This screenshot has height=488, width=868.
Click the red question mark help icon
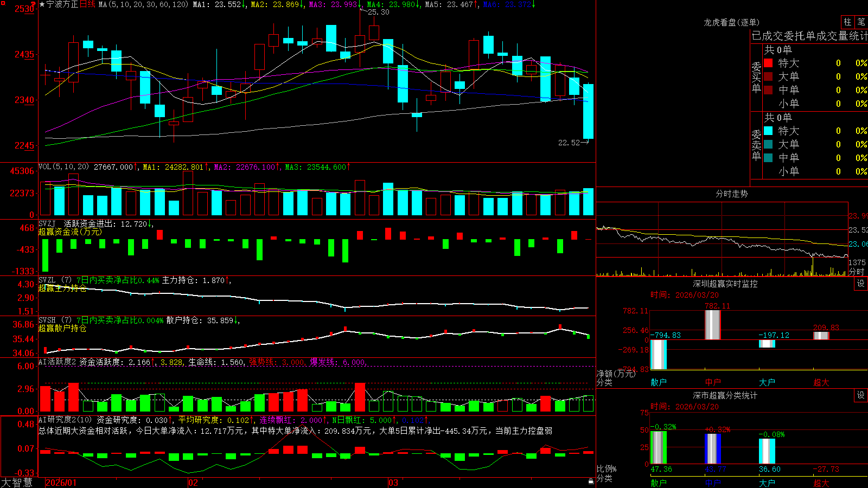[34, 4]
